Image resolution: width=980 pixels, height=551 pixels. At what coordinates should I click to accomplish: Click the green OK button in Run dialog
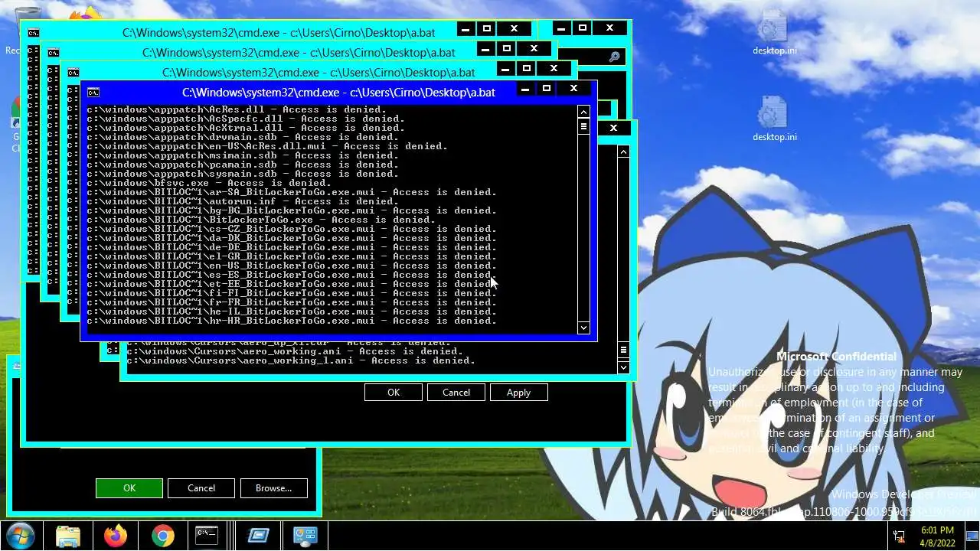pyautogui.click(x=129, y=487)
